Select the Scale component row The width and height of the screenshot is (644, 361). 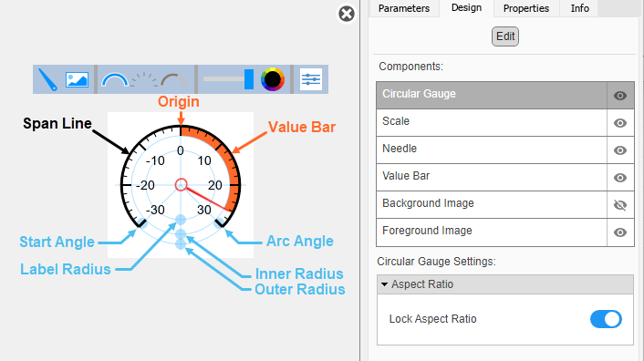pyautogui.click(x=492, y=123)
